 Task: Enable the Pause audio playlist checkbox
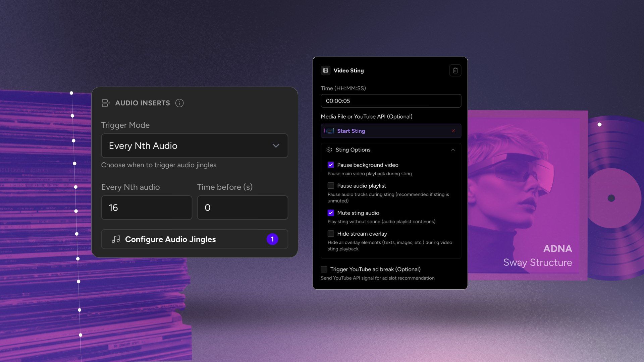tap(331, 186)
